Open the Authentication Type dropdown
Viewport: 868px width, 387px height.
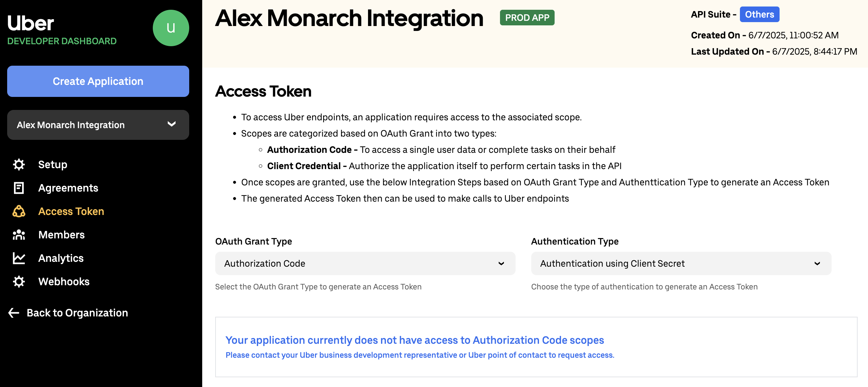click(x=681, y=263)
